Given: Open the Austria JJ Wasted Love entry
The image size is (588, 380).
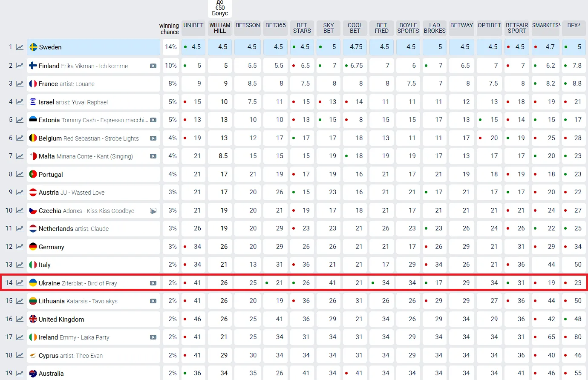Looking at the screenshot, I should point(93,192).
